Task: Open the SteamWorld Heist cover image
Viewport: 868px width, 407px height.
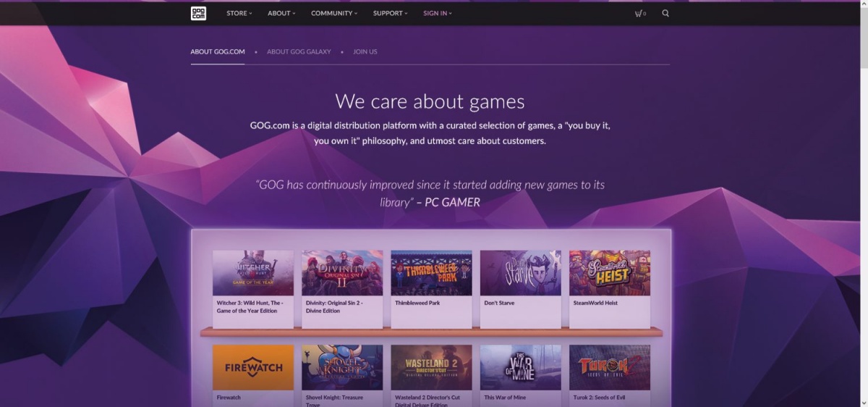Action: click(x=610, y=273)
